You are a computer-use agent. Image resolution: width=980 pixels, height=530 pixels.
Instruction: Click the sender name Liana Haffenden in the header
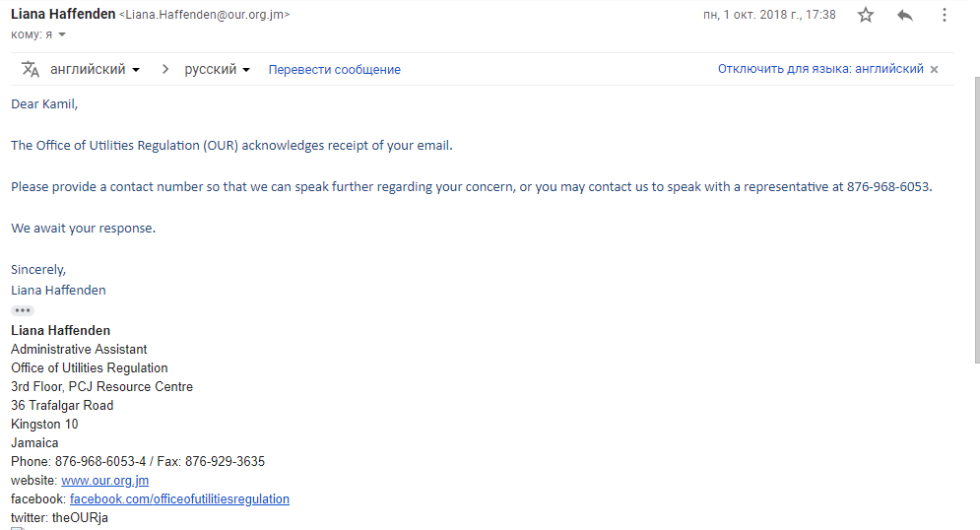(x=62, y=15)
